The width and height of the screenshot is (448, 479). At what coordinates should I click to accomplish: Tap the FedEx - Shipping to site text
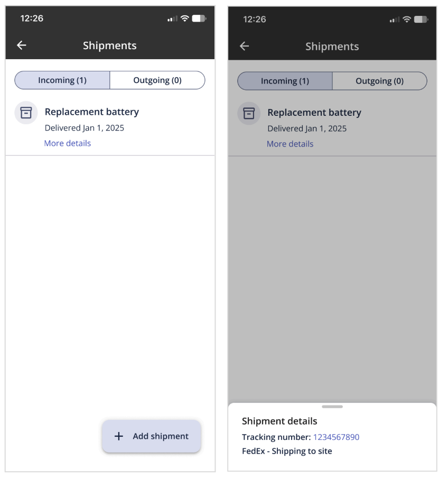tap(287, 451)
